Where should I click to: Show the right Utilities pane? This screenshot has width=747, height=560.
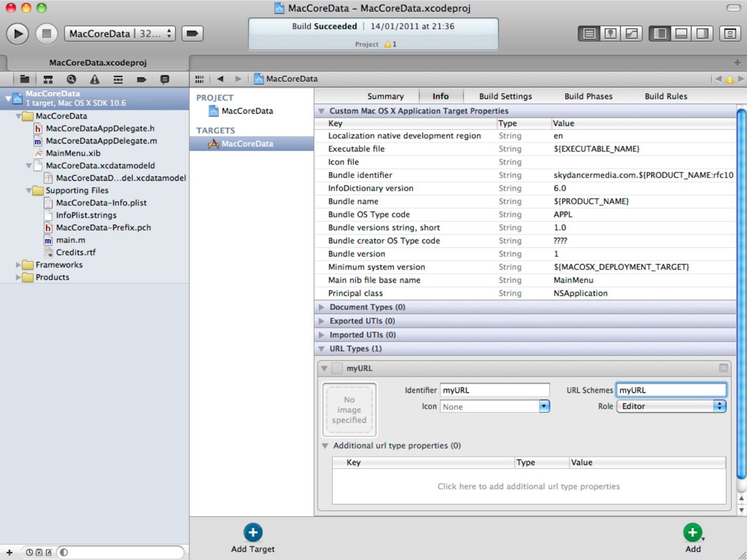coord(702,34)
